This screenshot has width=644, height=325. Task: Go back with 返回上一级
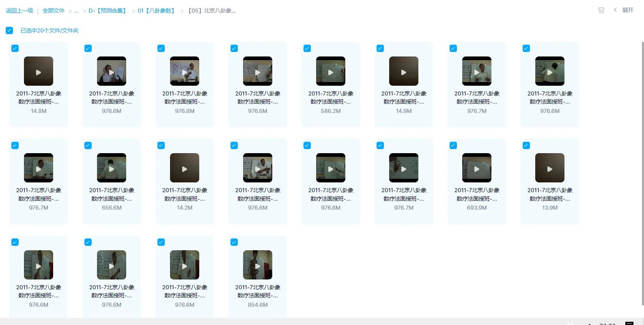tap(19, 11)
